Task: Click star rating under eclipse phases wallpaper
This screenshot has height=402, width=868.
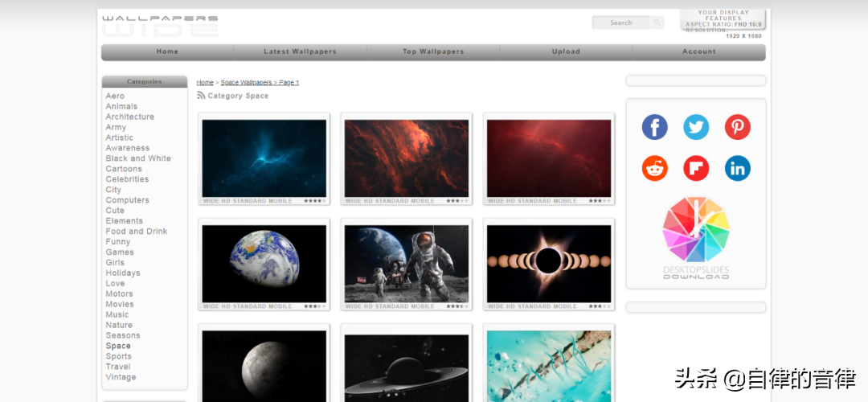Action: [600, 306]
